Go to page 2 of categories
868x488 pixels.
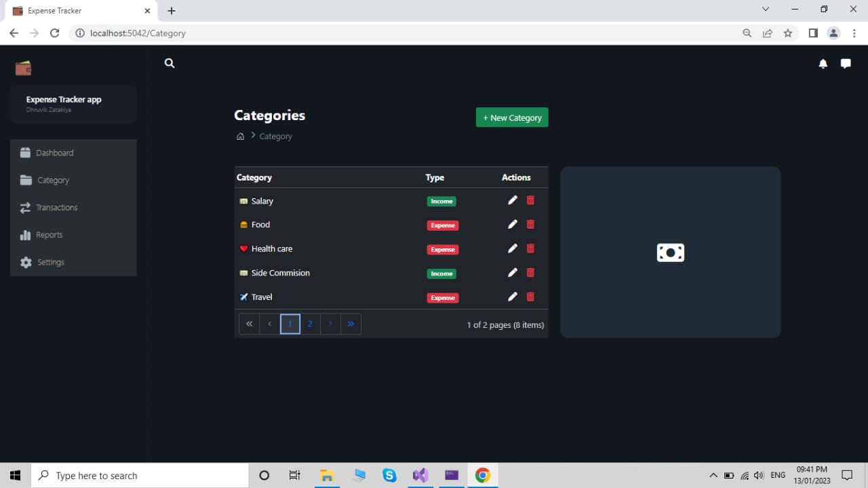coord(310,324)
